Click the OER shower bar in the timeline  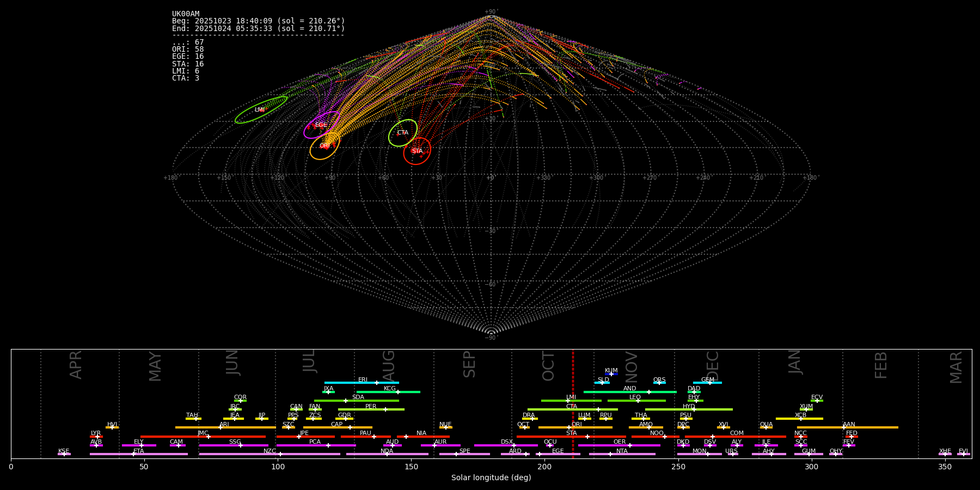[x=619, y=445]
